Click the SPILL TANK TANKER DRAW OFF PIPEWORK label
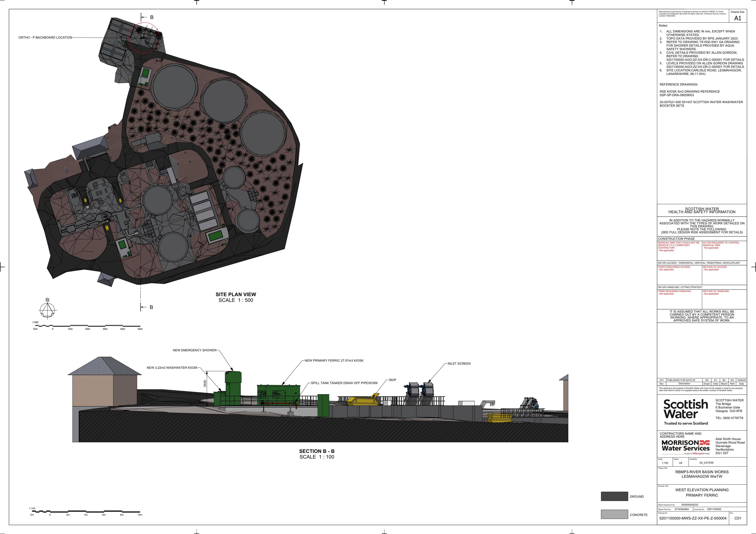Viewport: 756px width, 534px height. (344, 383)
